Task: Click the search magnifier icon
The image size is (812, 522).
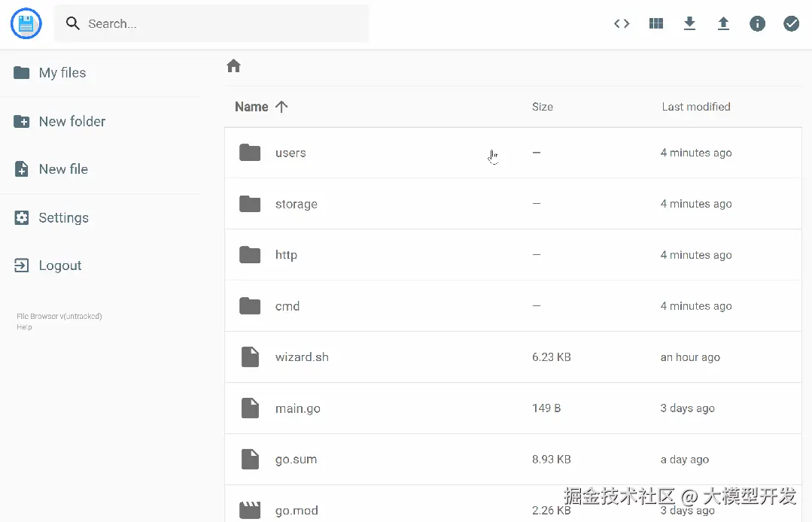Action: 71,23
